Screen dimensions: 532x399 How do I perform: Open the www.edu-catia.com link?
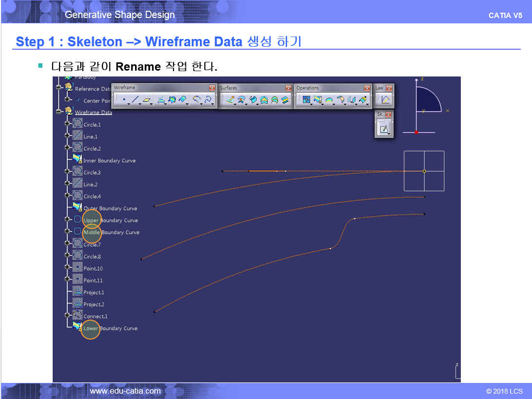(125, 391)
